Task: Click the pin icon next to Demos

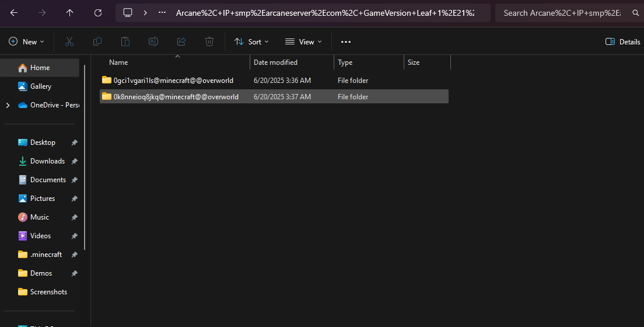Action: 74,273
